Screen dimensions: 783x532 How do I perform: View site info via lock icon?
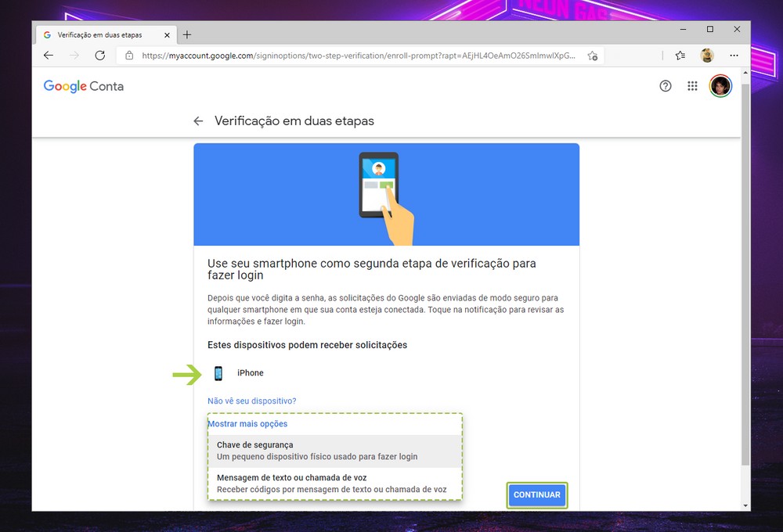click(x=130, y=56)
